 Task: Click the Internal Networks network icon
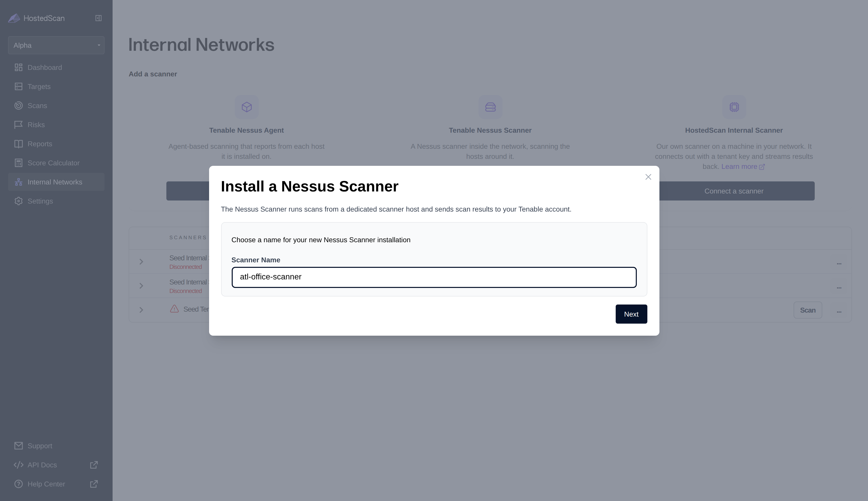pos(19,182)
